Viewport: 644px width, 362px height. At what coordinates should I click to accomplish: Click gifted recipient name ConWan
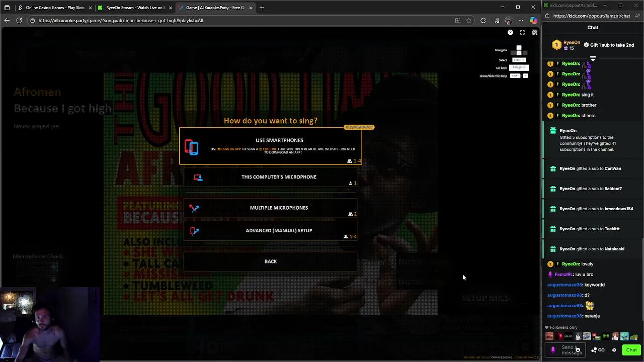(613, 168)
